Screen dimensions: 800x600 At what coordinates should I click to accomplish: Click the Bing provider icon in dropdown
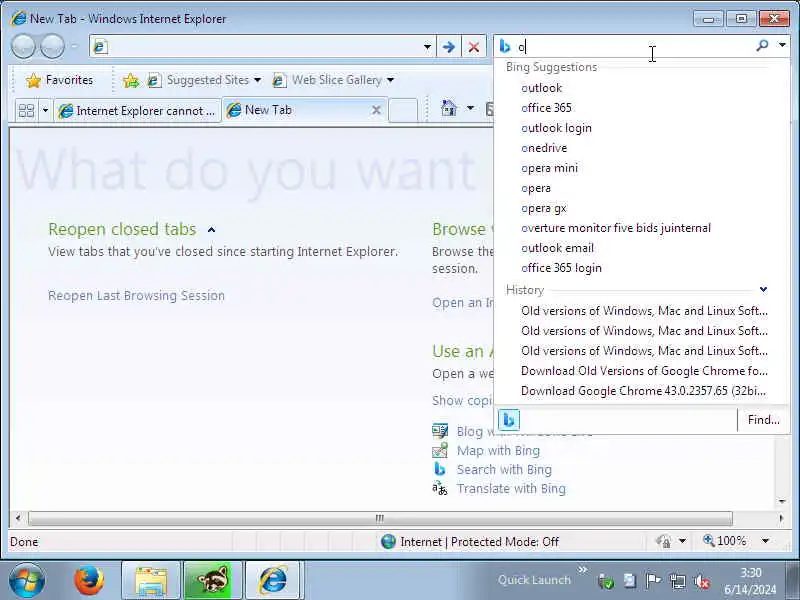[509, 420]
